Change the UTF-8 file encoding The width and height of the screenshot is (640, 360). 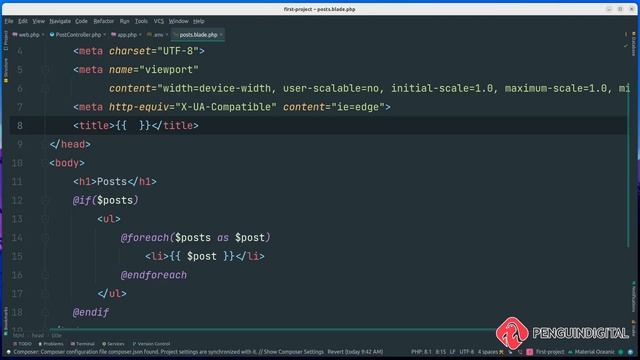[467, 352]
